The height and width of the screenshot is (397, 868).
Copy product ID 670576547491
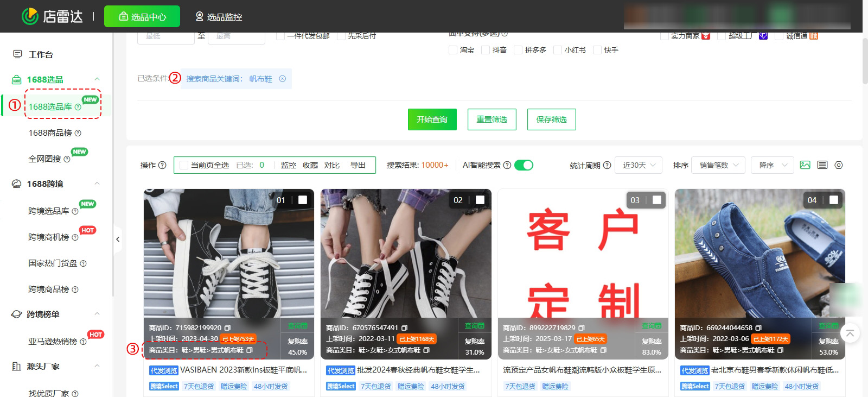(x=404, y=328)
